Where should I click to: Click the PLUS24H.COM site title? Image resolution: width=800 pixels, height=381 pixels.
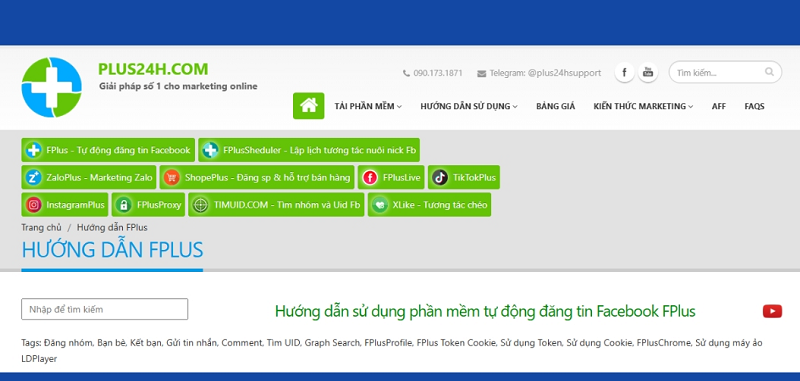pos(153,69)
